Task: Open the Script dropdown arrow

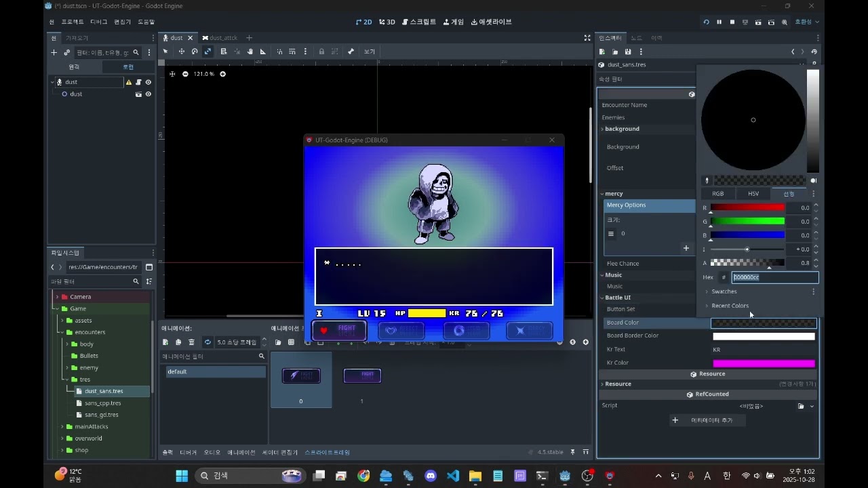Action: pyautogui.click(x=812, y=406)
